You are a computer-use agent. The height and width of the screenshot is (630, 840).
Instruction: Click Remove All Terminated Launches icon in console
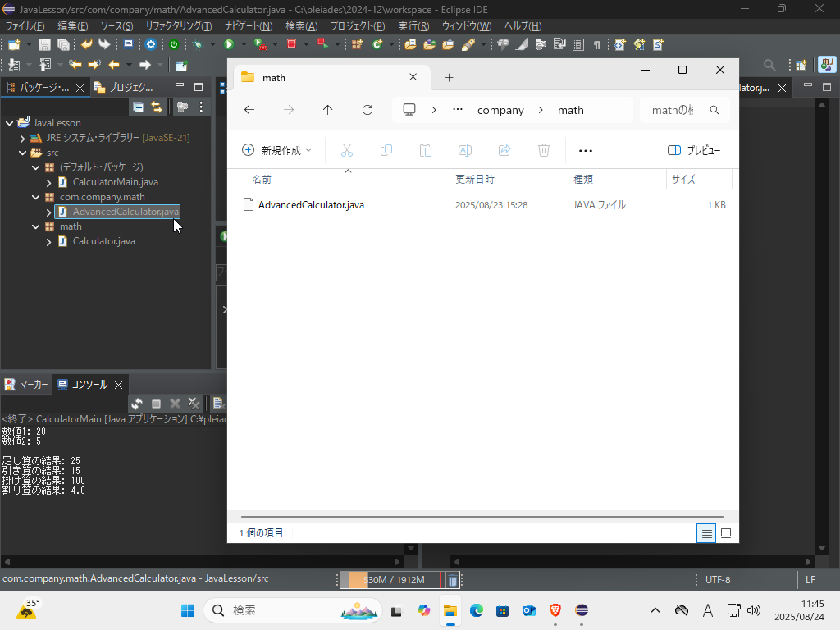[194, 404]
